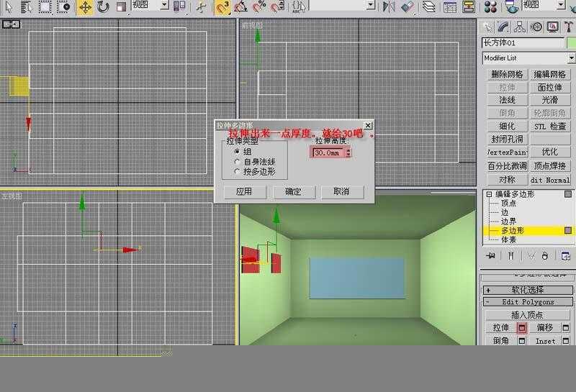576x392 pixels.
Task: Click the 光滑 modifier button
Action: coord(550,100)
